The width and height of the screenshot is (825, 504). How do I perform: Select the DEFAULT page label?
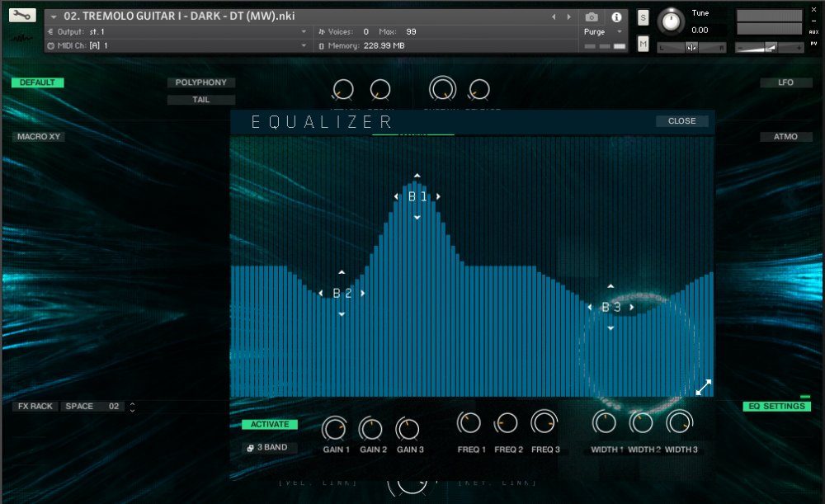point(36,82)
